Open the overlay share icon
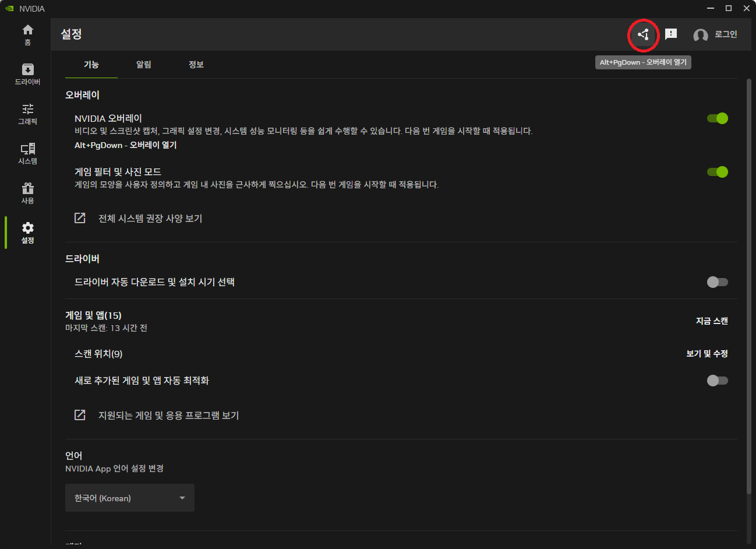 pyautogui.click(x=643, y=34)
